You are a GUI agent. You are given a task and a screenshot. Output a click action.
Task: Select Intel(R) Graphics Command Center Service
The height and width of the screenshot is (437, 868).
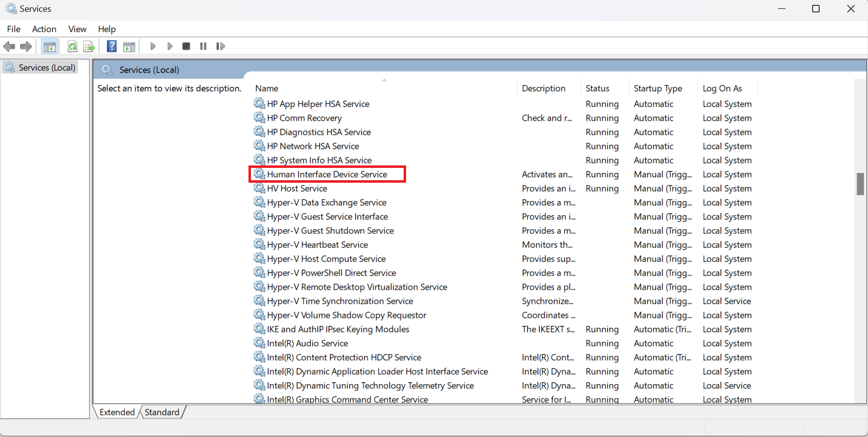pyautogui.click(x=347, y=399)
